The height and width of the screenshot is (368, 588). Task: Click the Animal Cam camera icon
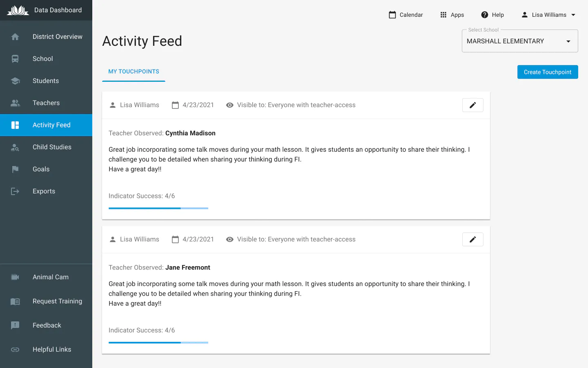click(15, 277)
